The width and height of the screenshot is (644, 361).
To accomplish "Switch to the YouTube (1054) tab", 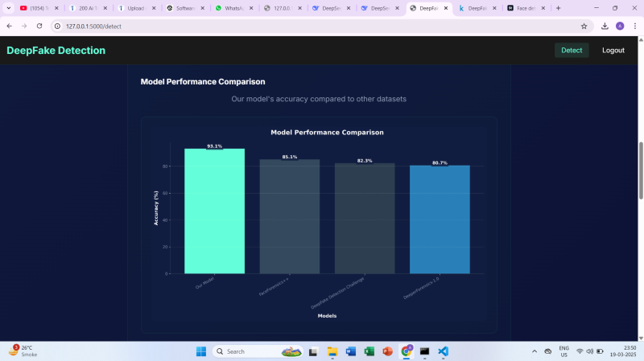I will tap(39, 8).
